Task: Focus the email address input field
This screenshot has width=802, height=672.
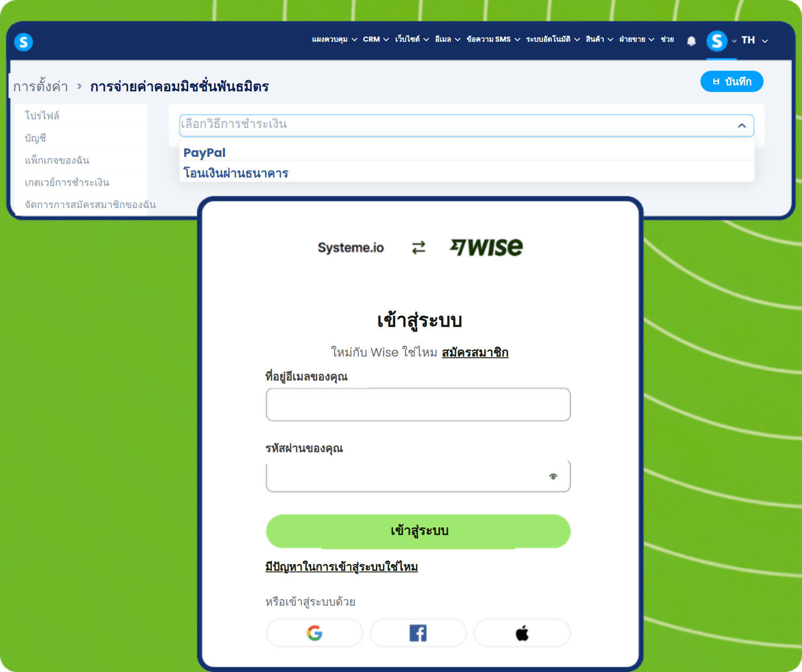Action: coord(418,404)
